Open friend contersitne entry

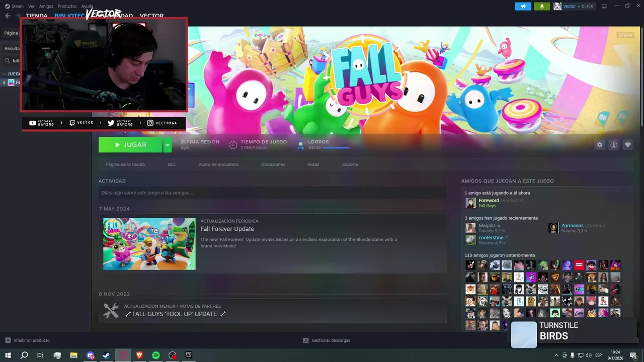click(487, 240)
